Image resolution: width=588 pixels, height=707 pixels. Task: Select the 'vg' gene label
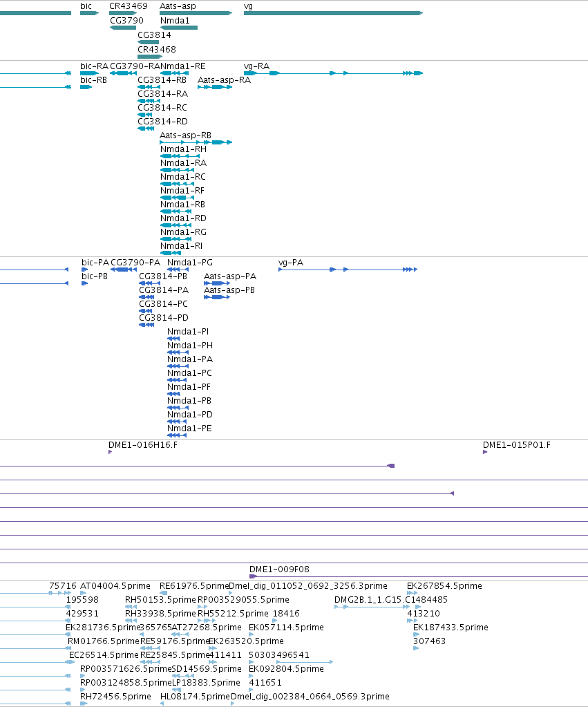click(x=248, y=6)
